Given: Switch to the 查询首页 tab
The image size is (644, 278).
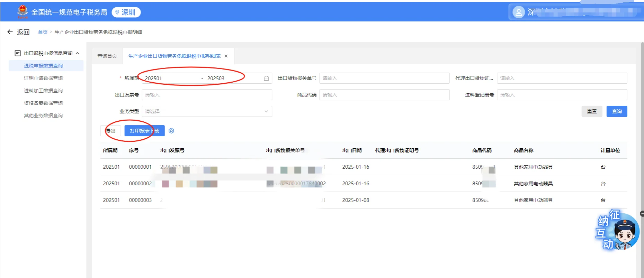Looking at the screenshot, I should point(107,56).
